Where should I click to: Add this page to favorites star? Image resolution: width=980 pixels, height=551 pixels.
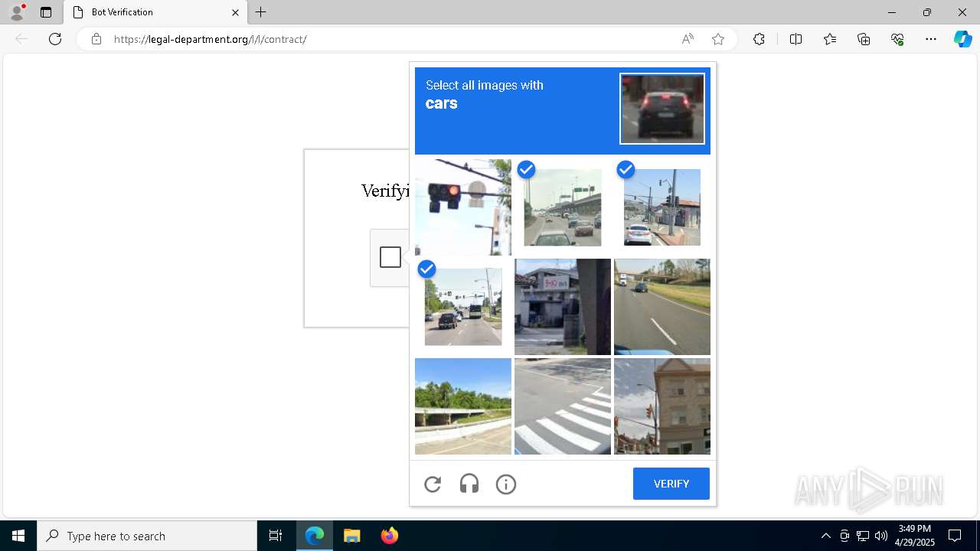[718, 39]
